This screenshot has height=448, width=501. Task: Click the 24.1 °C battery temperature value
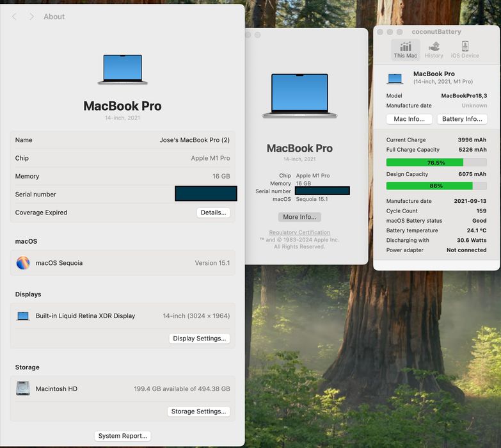477,230
